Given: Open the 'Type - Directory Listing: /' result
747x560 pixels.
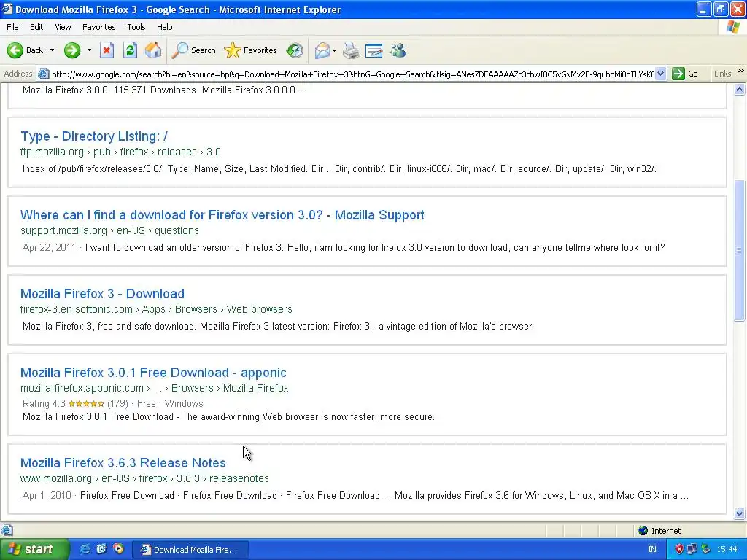Looking at the screenshot, I should tap(94, 136).
